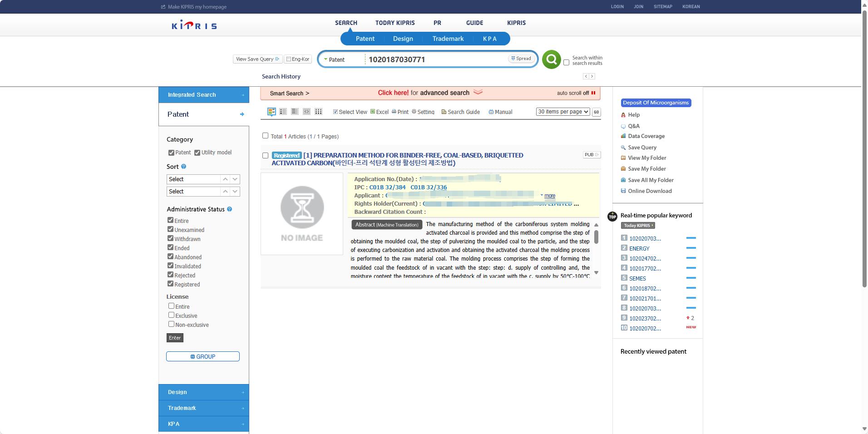Click the auto scroll off pause icon
This screenshot has height=434, width=868.
coord(593,93)
